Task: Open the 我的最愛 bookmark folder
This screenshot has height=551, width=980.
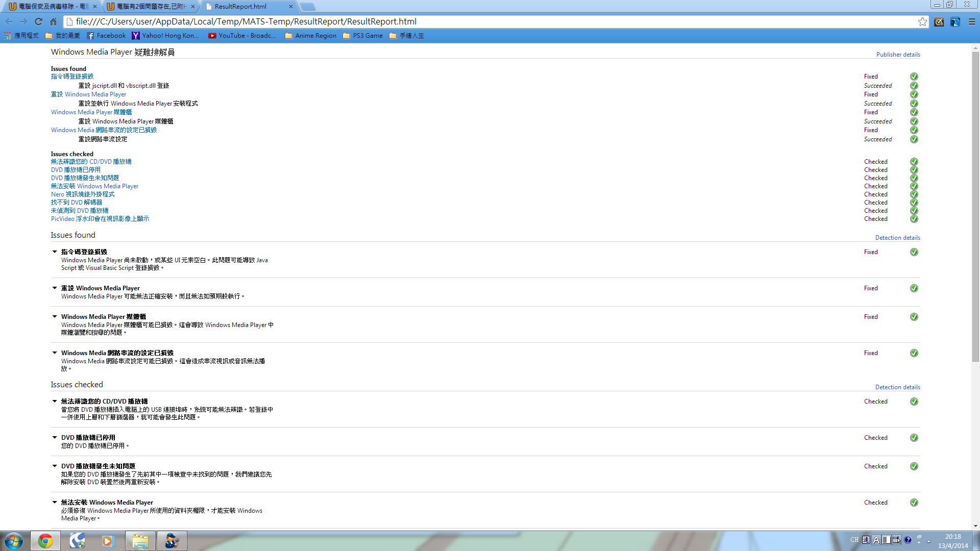Action: point(63,36)
